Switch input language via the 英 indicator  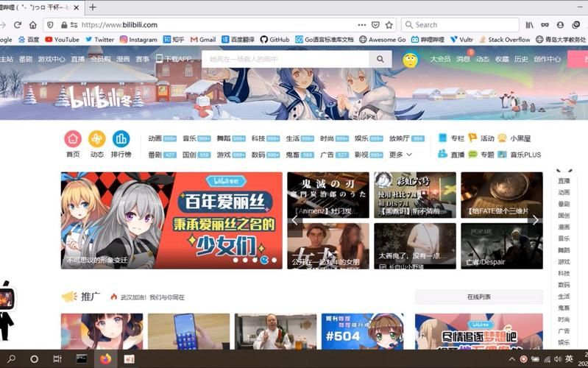point(569,359)
